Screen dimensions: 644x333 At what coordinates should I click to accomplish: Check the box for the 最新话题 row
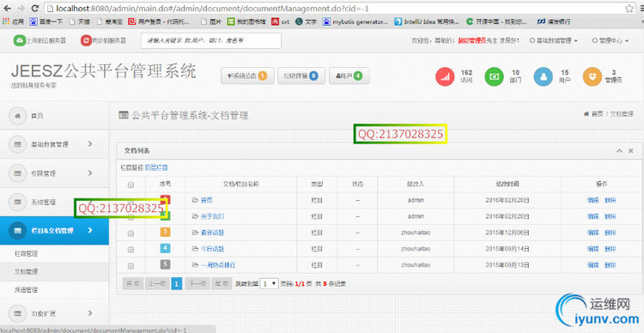[x=131, y=233]
